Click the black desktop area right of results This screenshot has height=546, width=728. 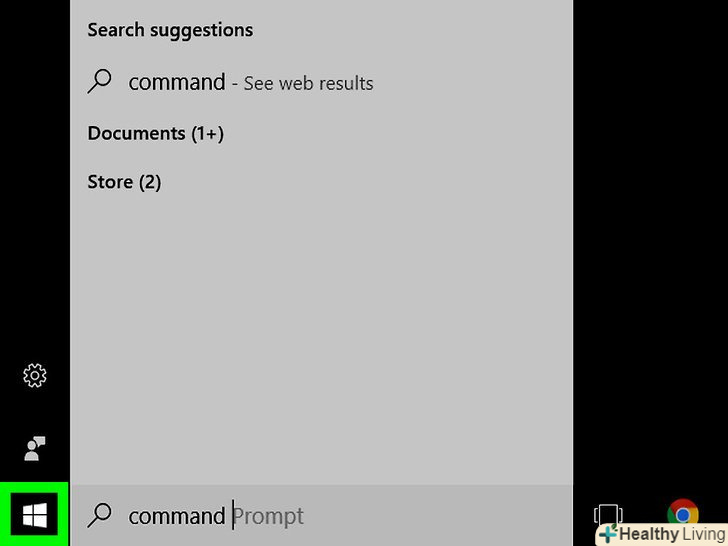click(650, 250)
